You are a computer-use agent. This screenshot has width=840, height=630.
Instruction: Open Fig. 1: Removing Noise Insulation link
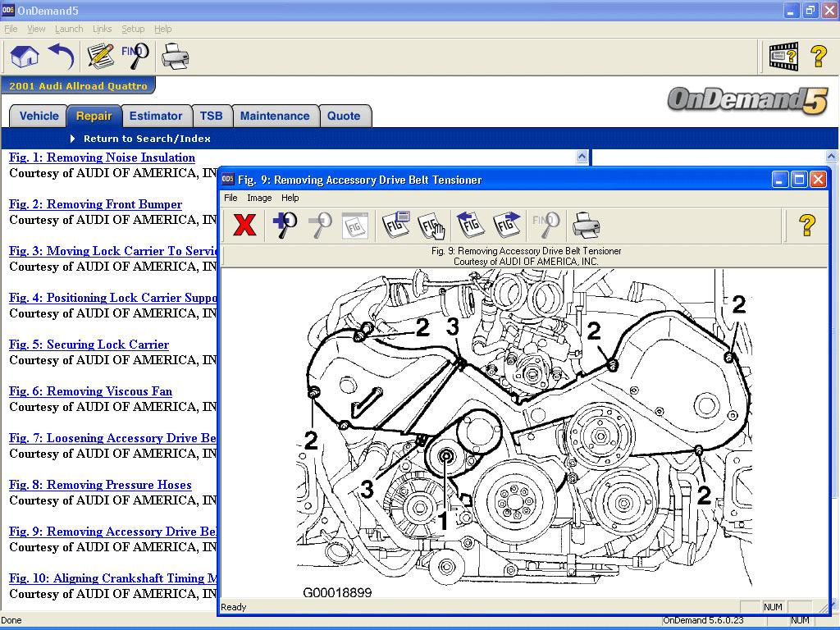[x=102, y=157]
